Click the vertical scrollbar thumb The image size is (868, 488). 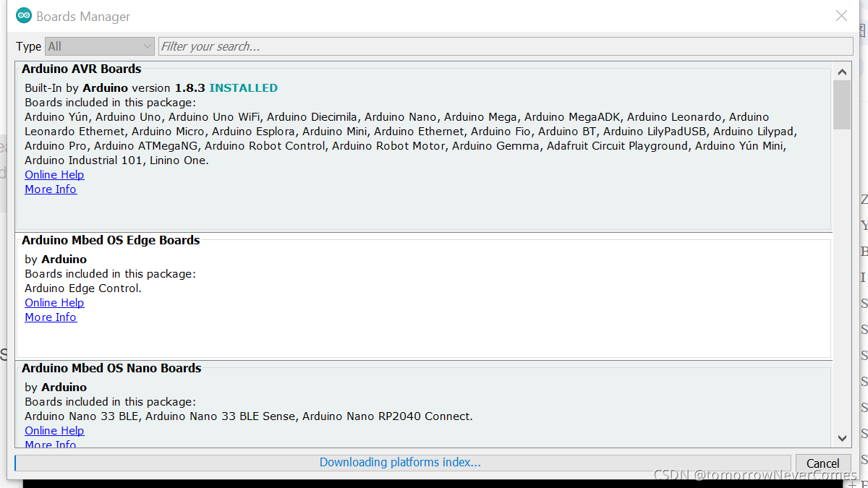point(842,105)
